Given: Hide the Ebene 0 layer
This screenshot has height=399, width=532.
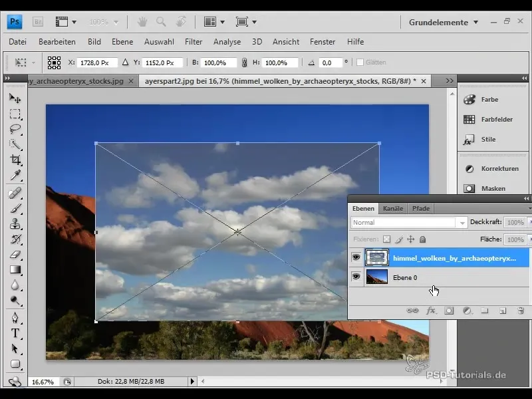Looking at the screenshot, I should point(356,277).
